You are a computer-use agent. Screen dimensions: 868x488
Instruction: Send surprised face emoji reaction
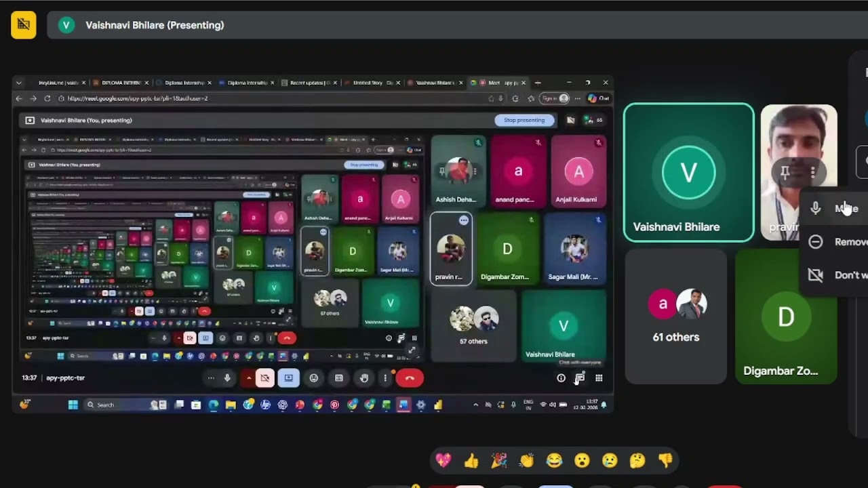click(x=582, y=461)
